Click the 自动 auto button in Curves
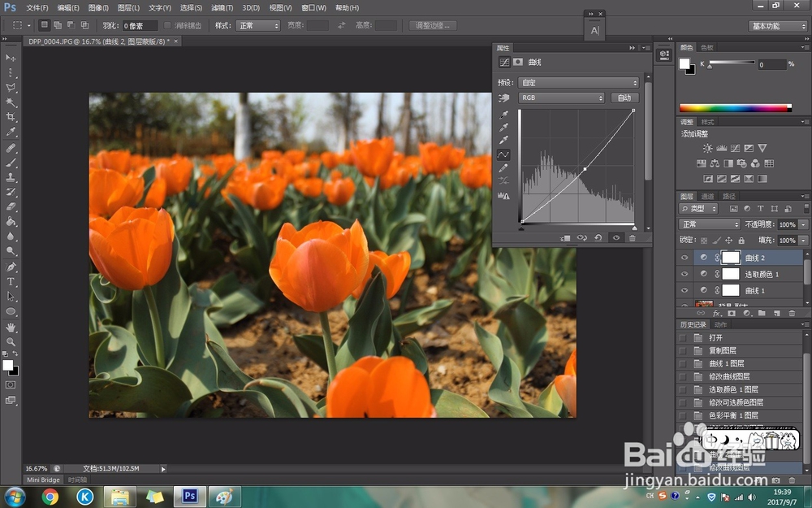 (624, 98)
